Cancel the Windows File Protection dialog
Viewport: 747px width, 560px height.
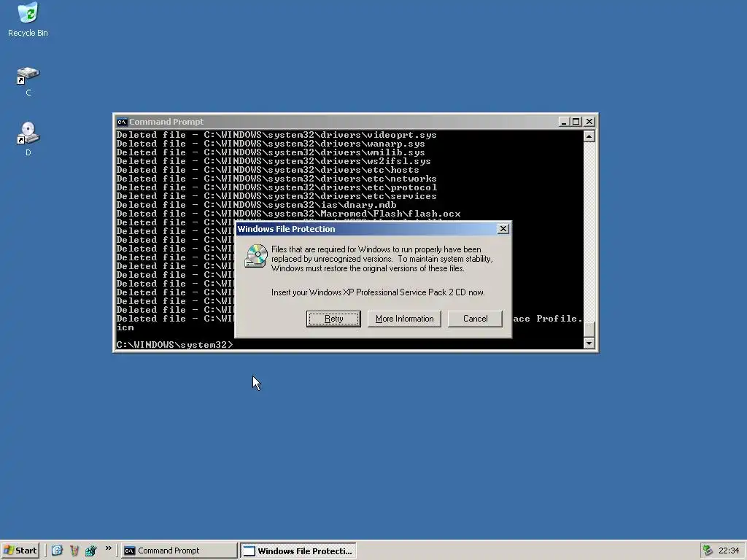(475, 319)
